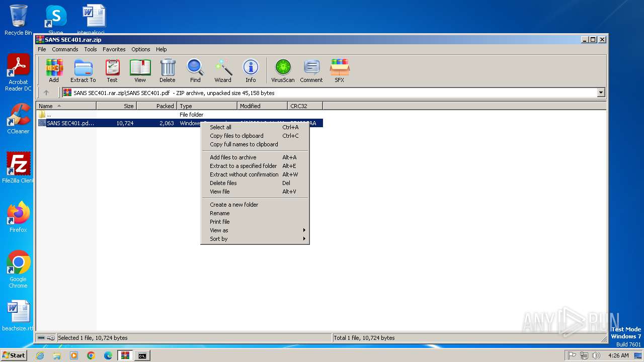Open the address path dropdown arrow
The width and height of the screenshot is (644, 362).
(x=601, y=93)
